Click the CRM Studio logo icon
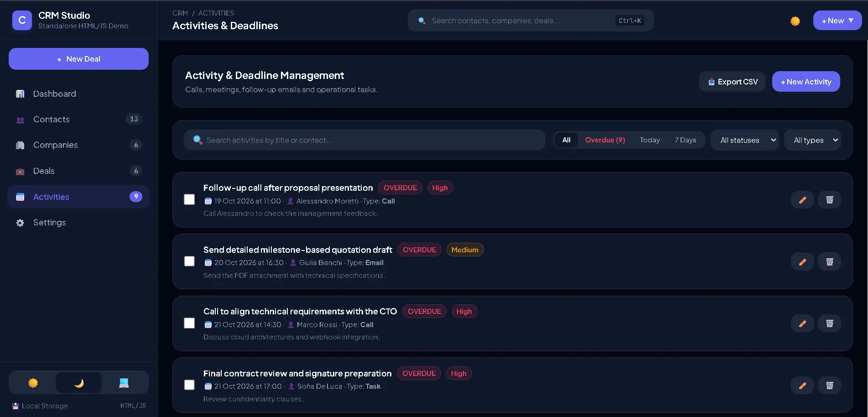 (x=22, y=21)
